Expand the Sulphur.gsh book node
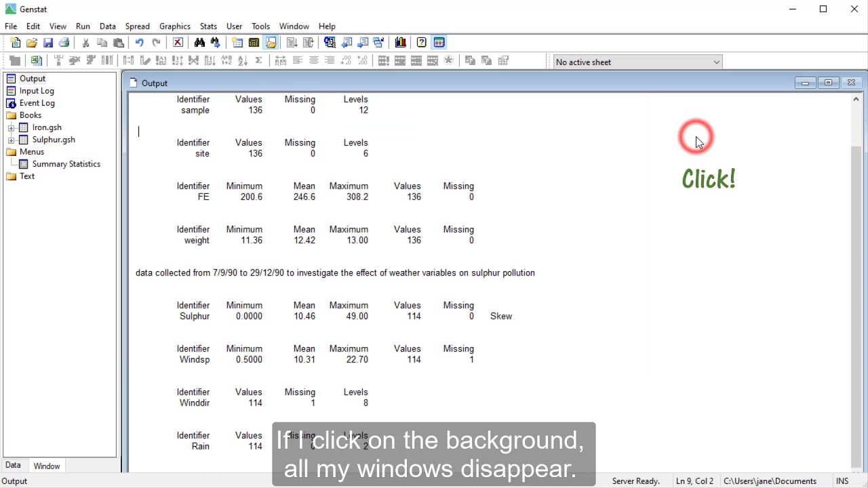This screenshot has width=868, height=488. (x=11, y=140)
